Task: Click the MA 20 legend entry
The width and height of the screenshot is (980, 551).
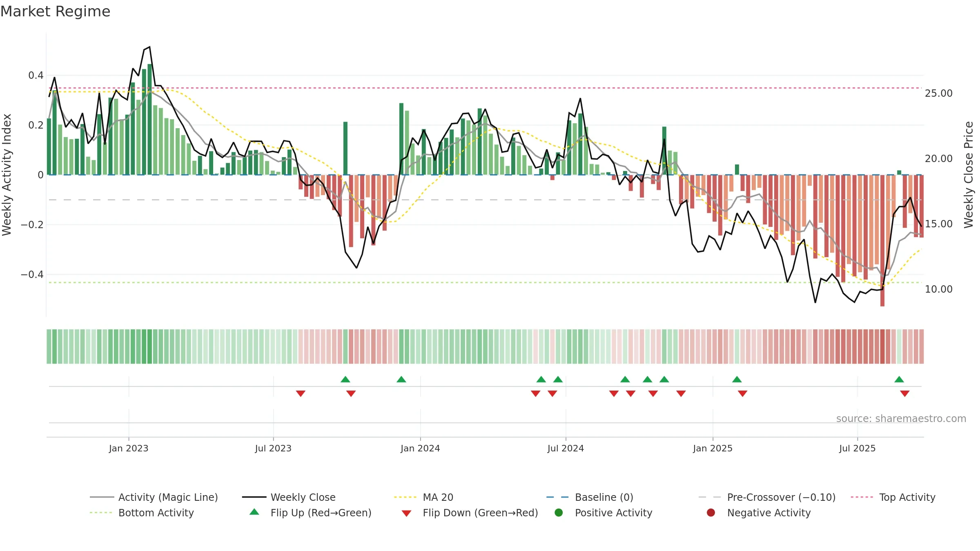Action: coord(424,497)
